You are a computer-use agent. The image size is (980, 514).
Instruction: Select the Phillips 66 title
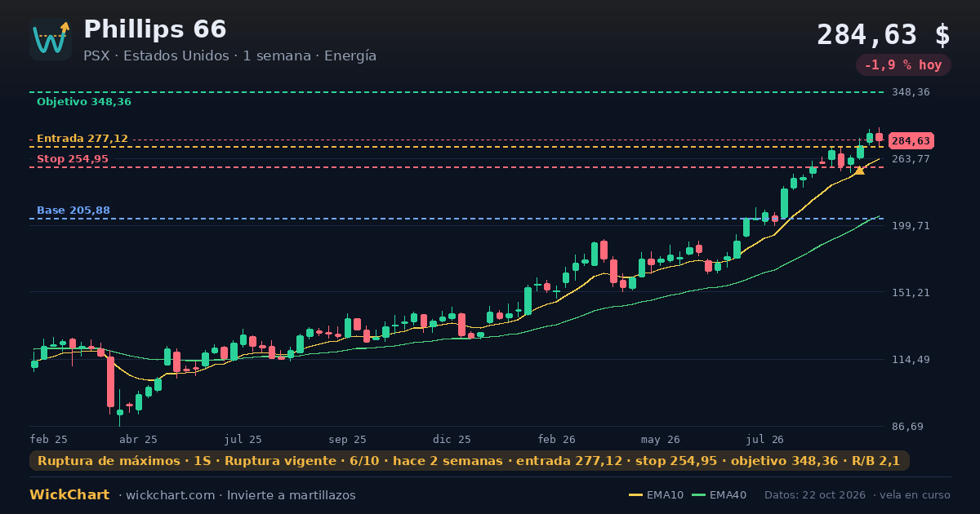[155, 29]
